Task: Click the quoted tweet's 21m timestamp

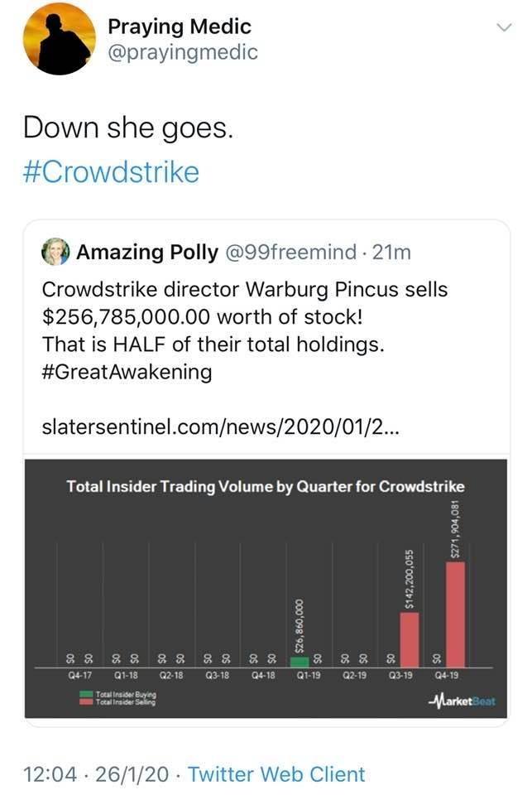Action: pyautogui.click(x=392, y=253)
